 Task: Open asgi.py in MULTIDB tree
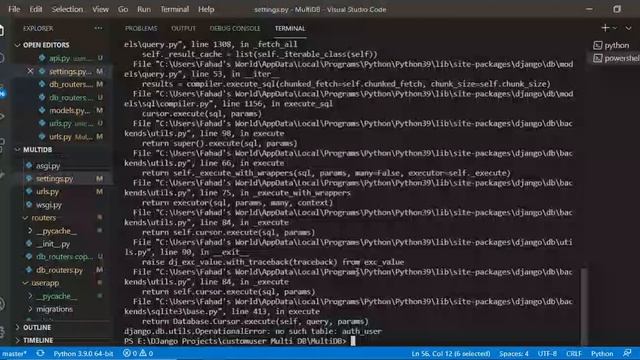coord(48,166)
